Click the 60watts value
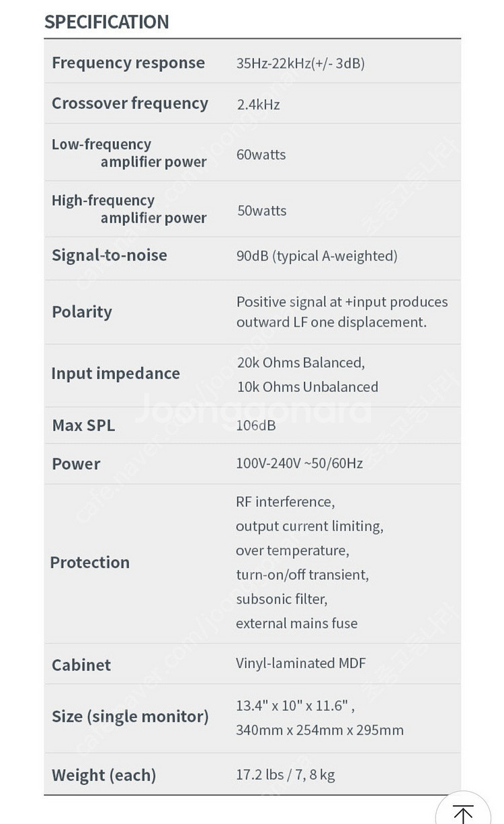504x824 pixels. pos(261,155)
